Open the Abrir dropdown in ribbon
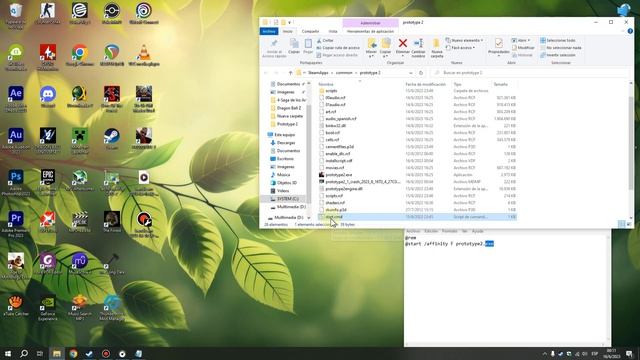The image size is (640, 360). (x=521, y=40)
